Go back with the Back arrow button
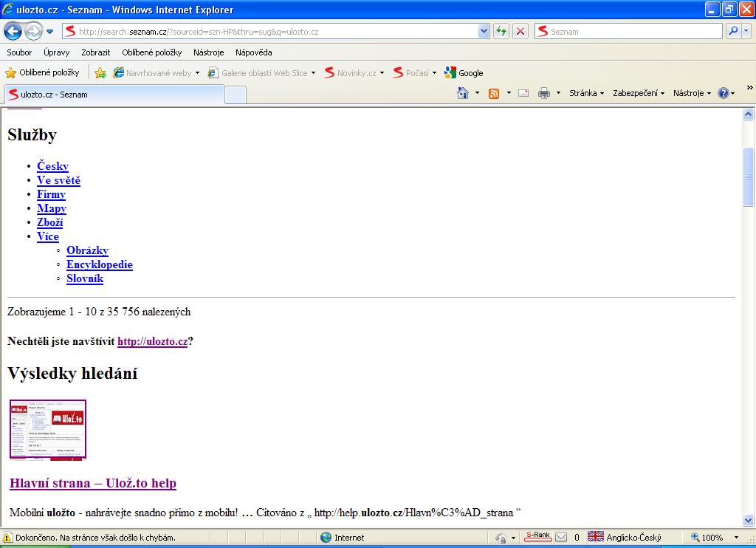This screenshot has height=548, width=756. tap(13, 32)
